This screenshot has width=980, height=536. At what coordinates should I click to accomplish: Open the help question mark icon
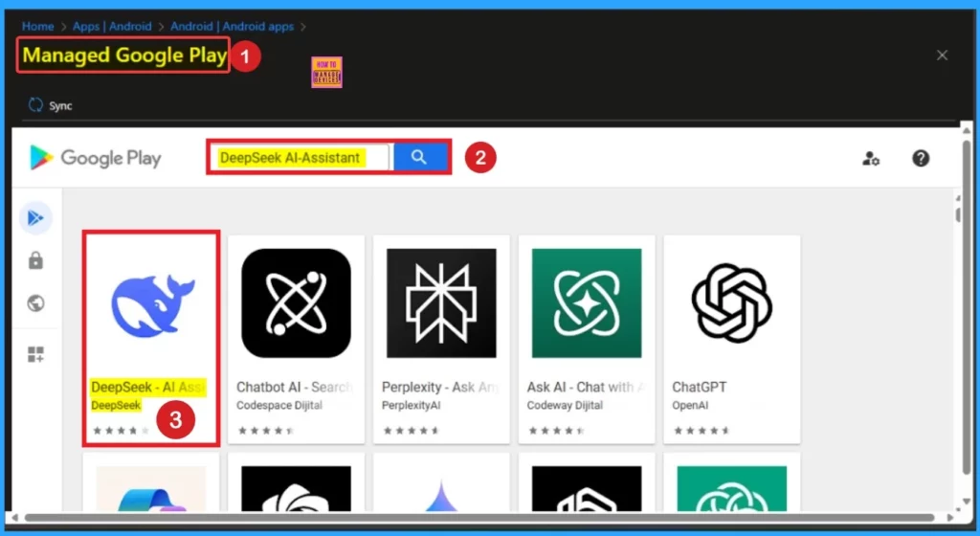pyautogui.click(x=921, y=158)
